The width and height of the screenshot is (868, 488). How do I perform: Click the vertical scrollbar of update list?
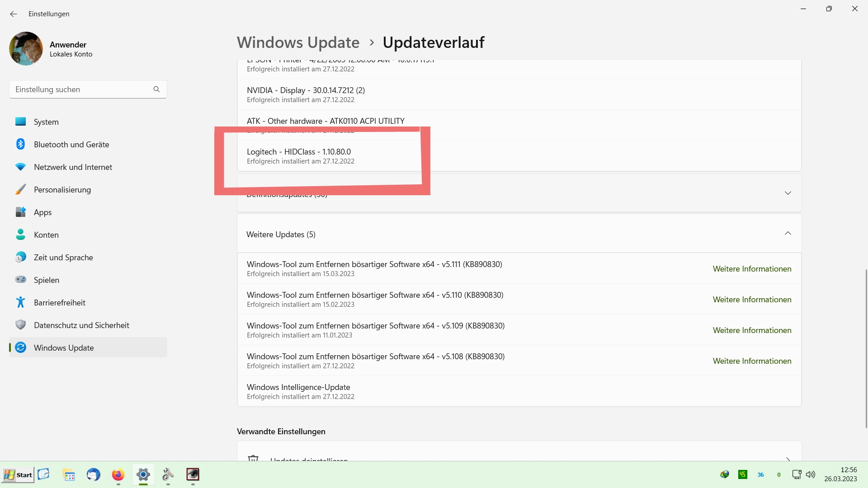[x=866, y=348]
